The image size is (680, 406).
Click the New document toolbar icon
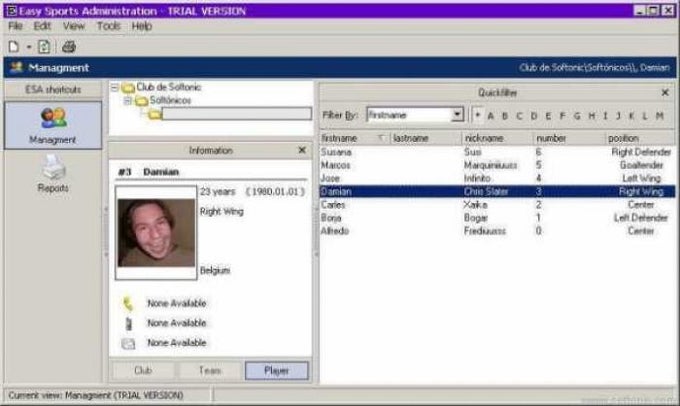click(x=14, y=46)
